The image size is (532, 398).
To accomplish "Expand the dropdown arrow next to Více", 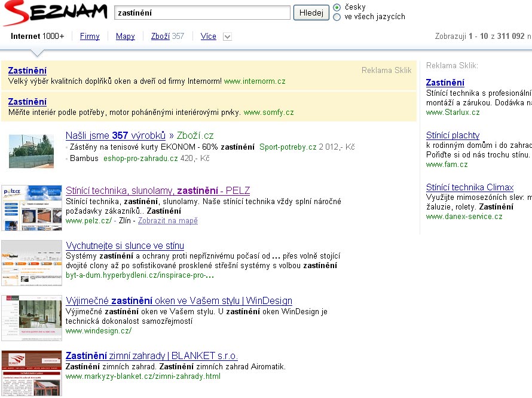I will pos(227,37).
